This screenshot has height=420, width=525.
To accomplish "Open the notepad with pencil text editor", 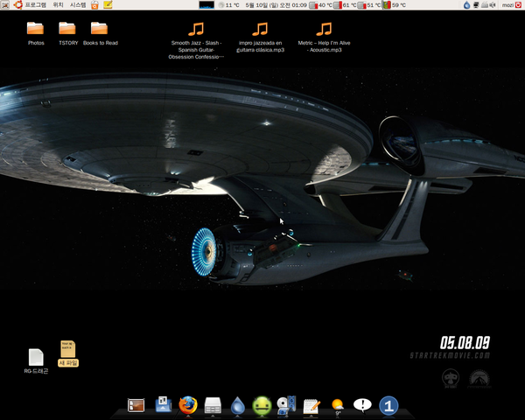I will click(x=311, y=406).
